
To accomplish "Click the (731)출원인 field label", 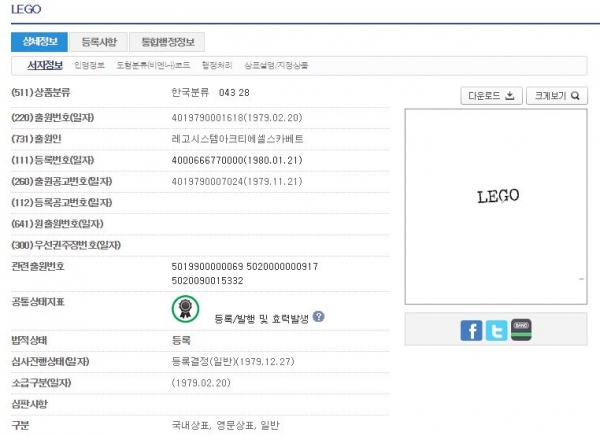I will coord(36,139).
